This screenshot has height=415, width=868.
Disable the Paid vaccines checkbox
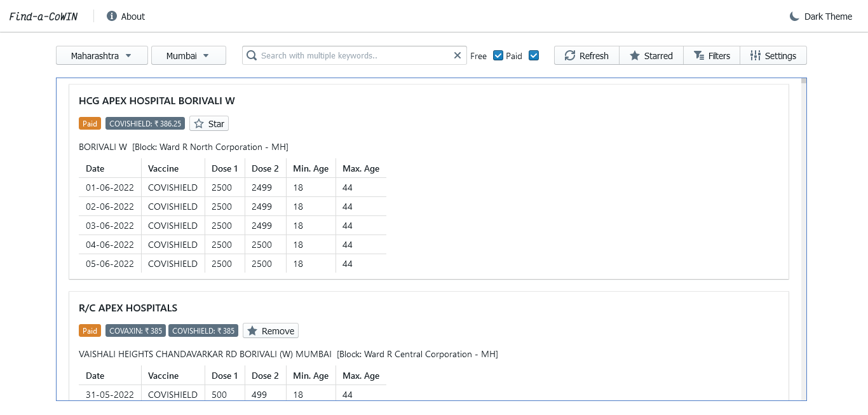point(534,55)
